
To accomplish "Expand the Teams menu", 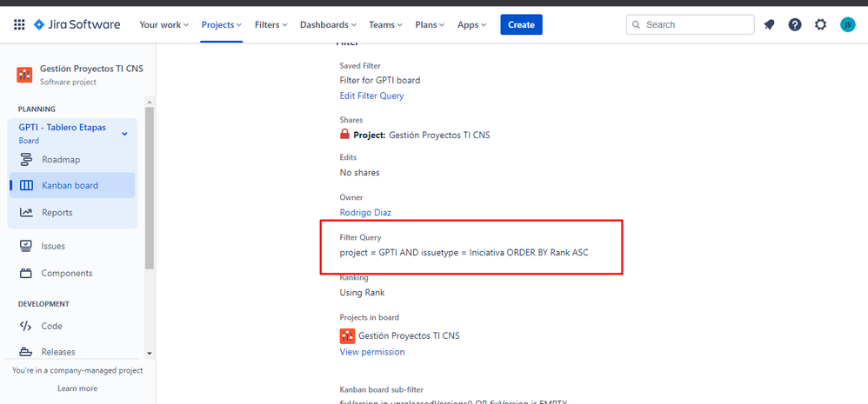I will point(386,24).
